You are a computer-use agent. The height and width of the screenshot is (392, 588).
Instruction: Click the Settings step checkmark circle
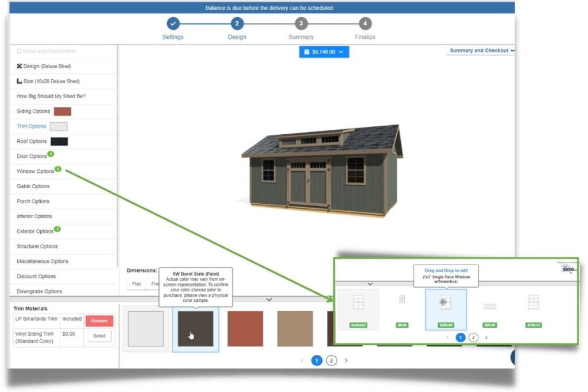(173, 24)
